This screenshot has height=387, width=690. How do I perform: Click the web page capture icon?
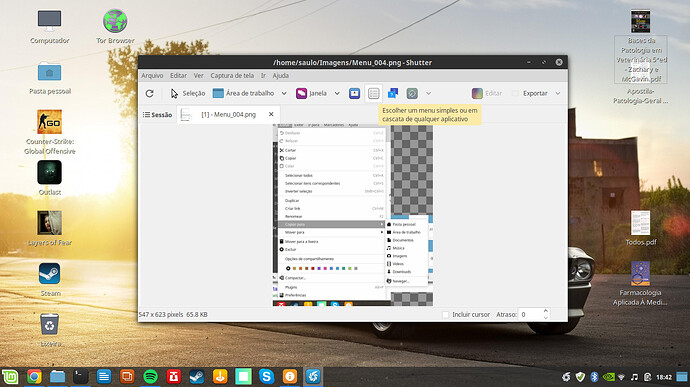tap(412, 93)
